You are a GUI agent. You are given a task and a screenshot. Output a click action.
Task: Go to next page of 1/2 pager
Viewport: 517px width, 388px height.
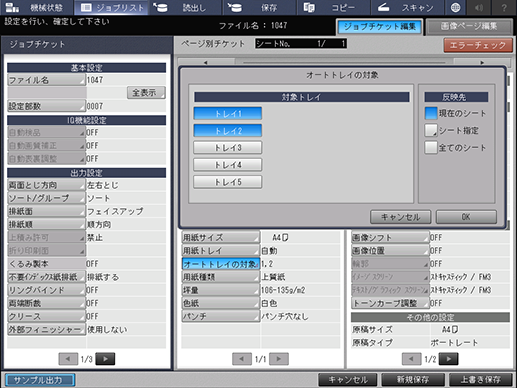click(449, 359)
